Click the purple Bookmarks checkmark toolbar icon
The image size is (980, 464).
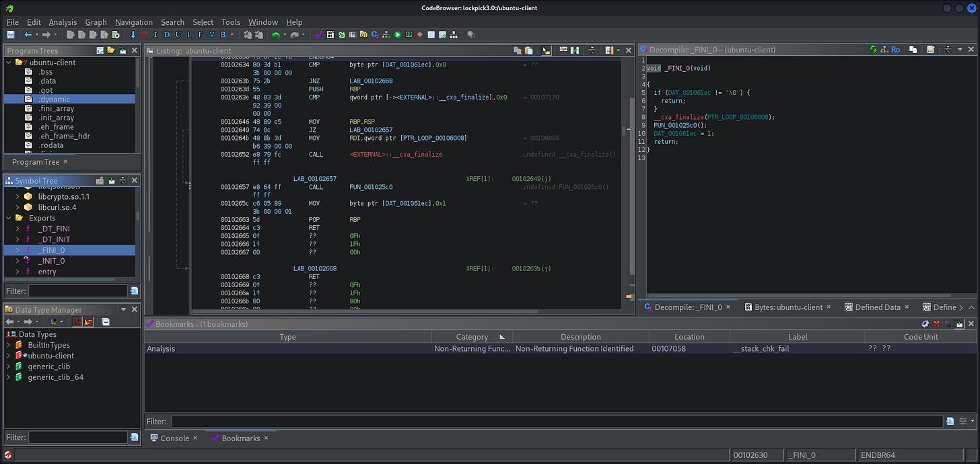click(319, 34)
